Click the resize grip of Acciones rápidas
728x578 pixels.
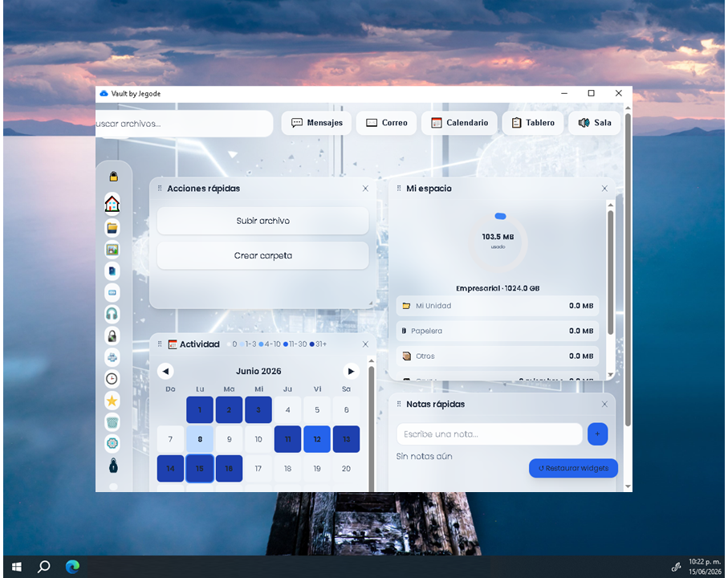(371, 303)
